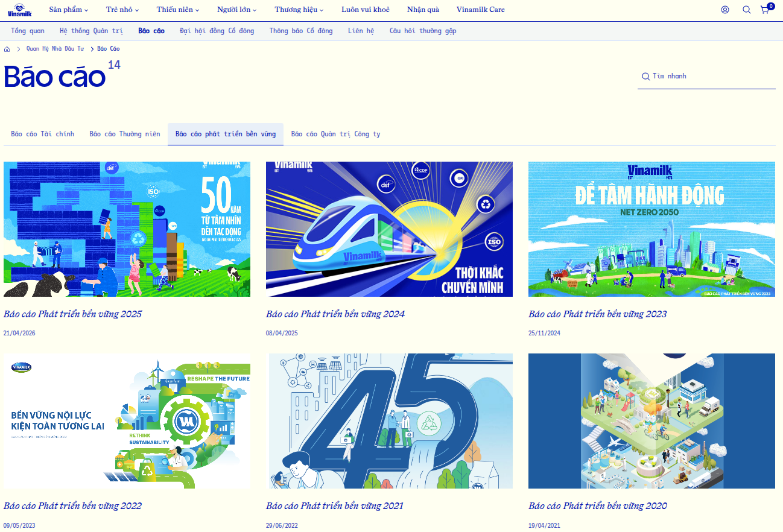Open Báo cáo Phát triển bền vững 2020 link
The width and height of the screenshot is (783, 532).
tap(598, 506)
